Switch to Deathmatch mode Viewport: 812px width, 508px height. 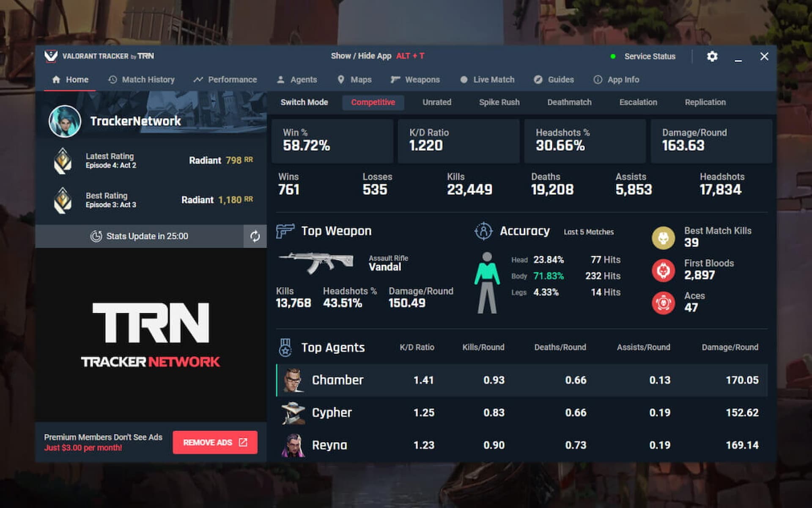tap(569, 102)
